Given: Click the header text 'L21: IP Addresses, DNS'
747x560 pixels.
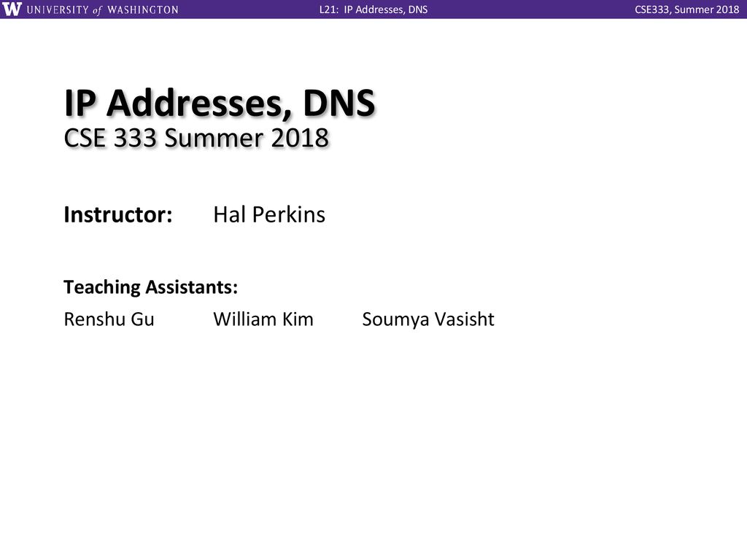Looking at the screenshot, I should 373,9.
